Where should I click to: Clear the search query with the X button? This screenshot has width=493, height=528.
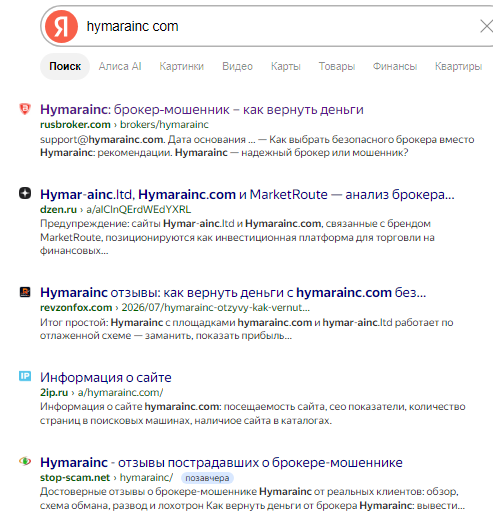pos(486,26)
